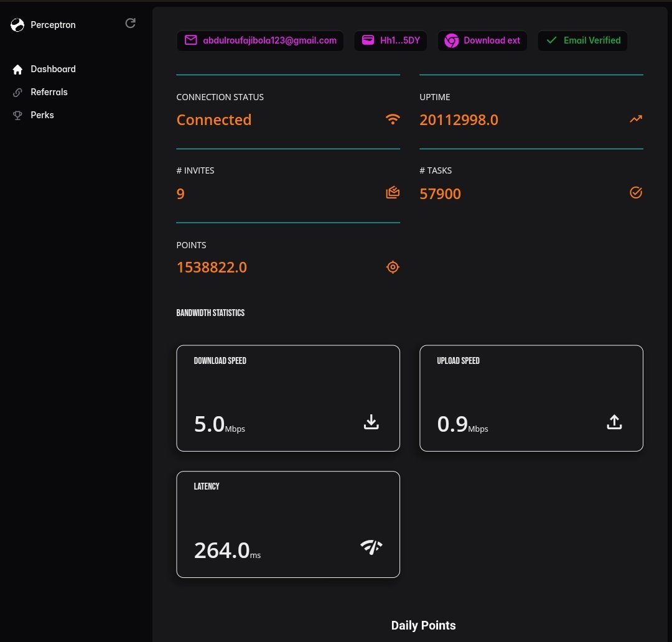
Task: Click the Chrome icon beside Download ext
Action: (451, 40)
